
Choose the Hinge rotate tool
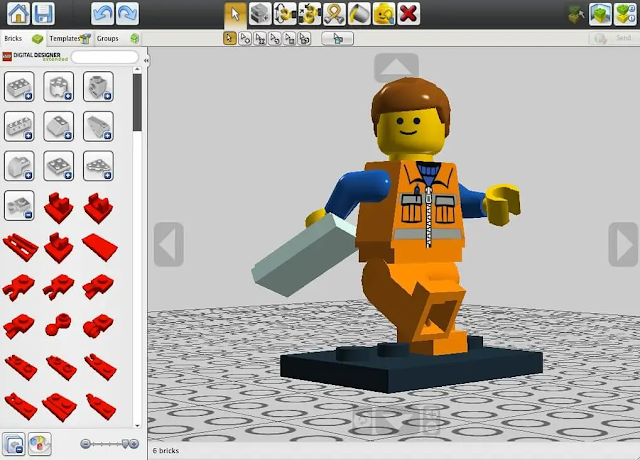[285, 14]
